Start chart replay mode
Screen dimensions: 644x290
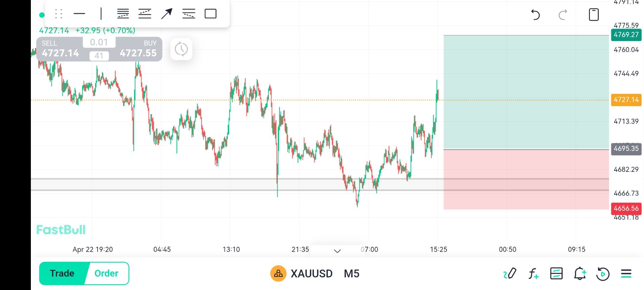(603, 274)
